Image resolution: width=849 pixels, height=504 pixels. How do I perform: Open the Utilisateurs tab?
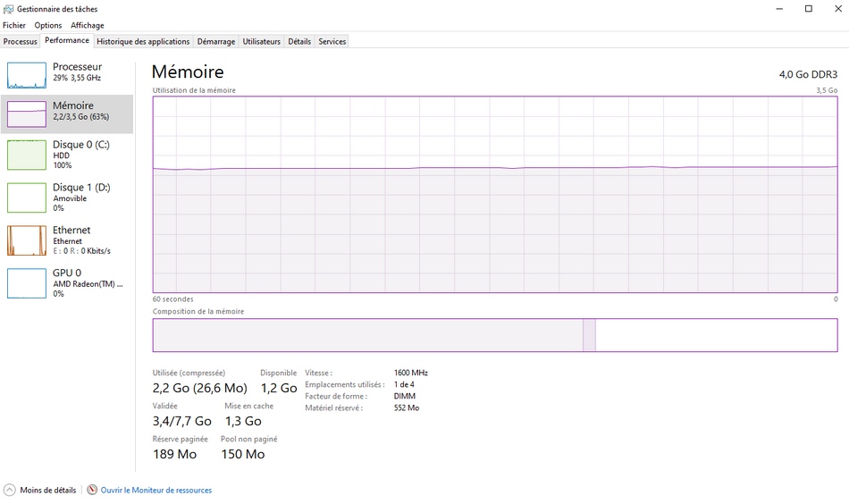[262, 41]
